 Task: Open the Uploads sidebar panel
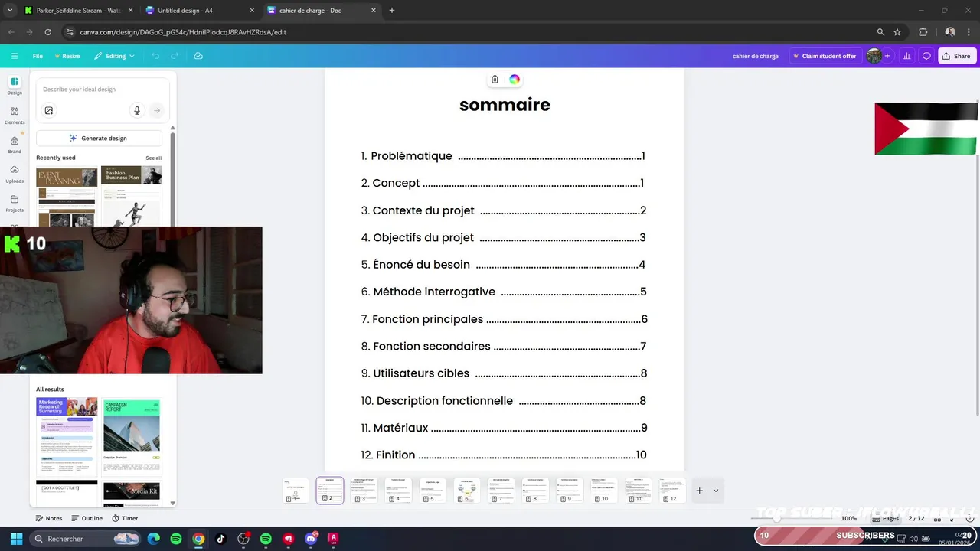15,174
